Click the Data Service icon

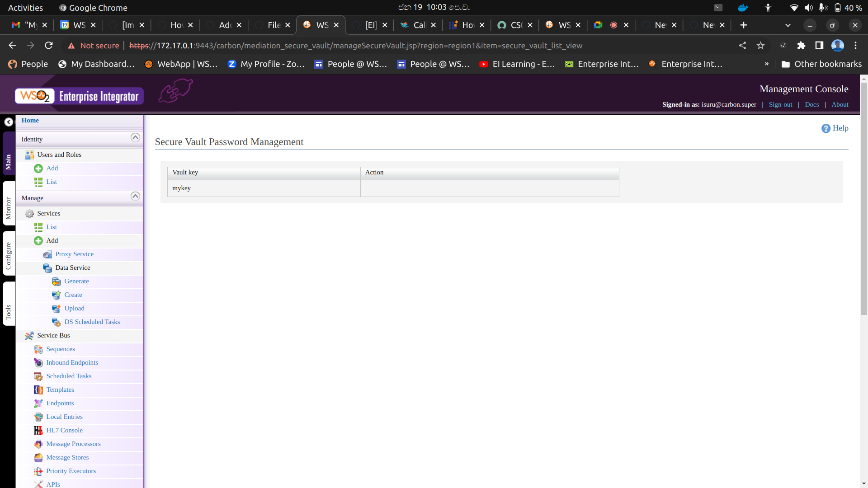[x=47, y=267]
